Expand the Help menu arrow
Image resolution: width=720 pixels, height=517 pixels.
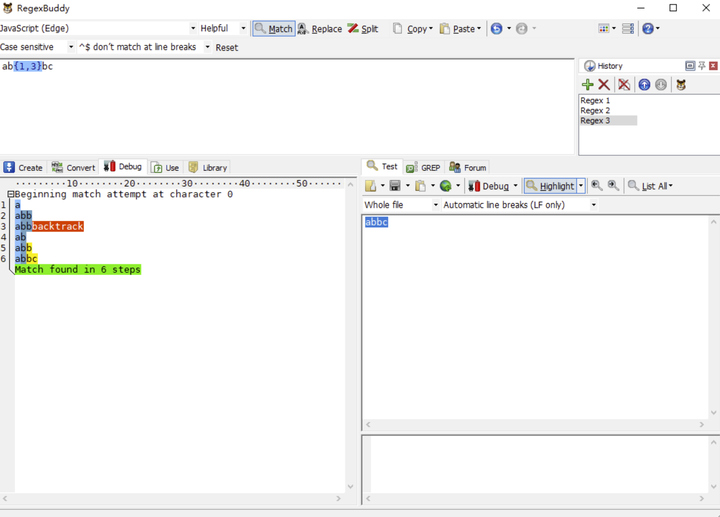coord(658,28)
